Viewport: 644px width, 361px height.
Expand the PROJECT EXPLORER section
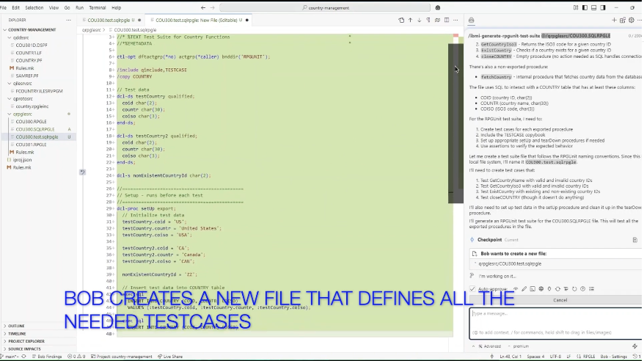point(38,341)
